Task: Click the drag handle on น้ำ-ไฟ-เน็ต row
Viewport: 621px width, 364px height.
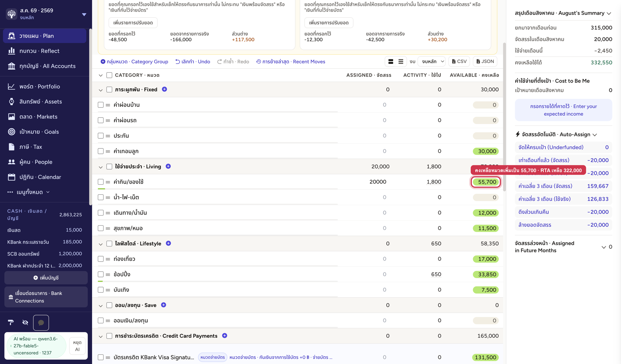Action: click(x=108, y=197)
